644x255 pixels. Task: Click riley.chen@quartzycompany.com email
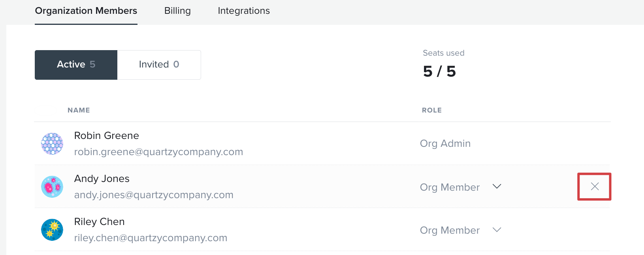(x=151, y=238)
